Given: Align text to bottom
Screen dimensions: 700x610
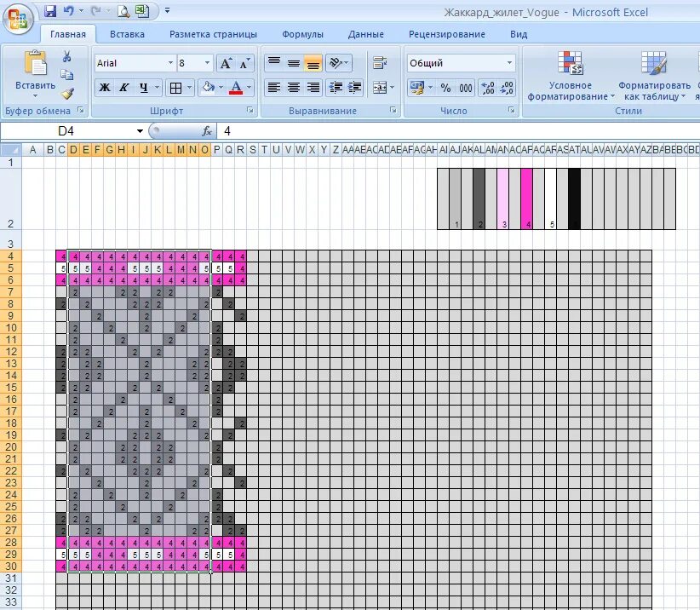Looking at the screenshot, I should point(313,63).
